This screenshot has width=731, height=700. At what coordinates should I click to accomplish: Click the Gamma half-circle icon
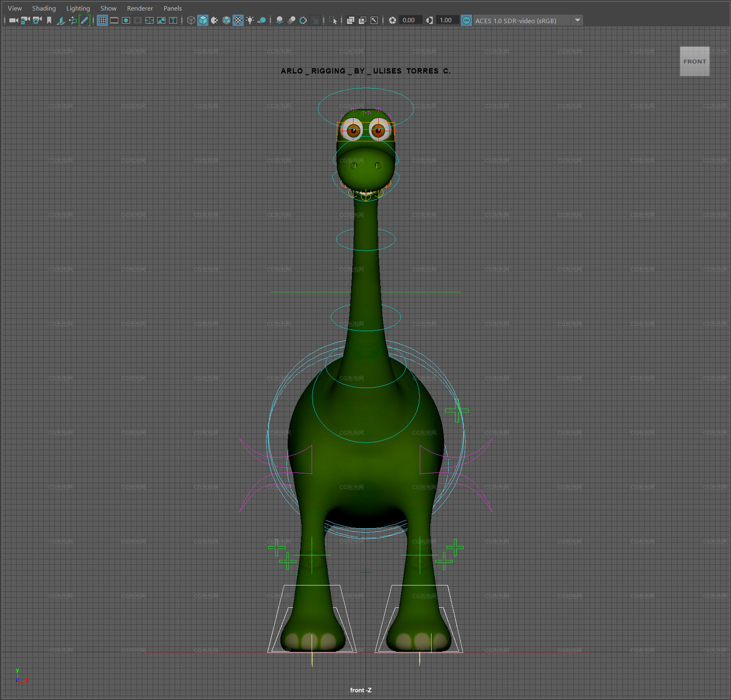point(429,20)
